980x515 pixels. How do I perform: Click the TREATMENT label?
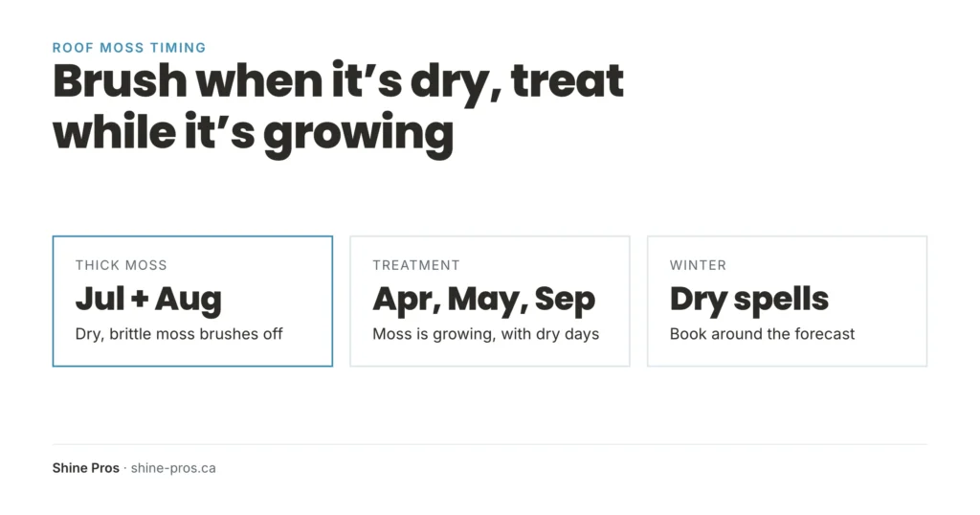tap(416, 265)
